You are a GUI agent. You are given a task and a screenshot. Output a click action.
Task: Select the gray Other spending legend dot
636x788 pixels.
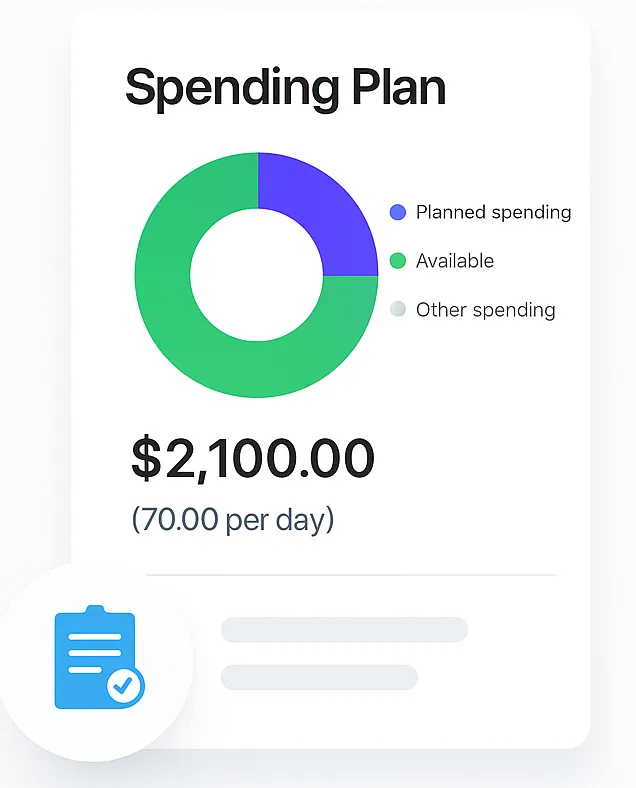click(x=398, y=309)
